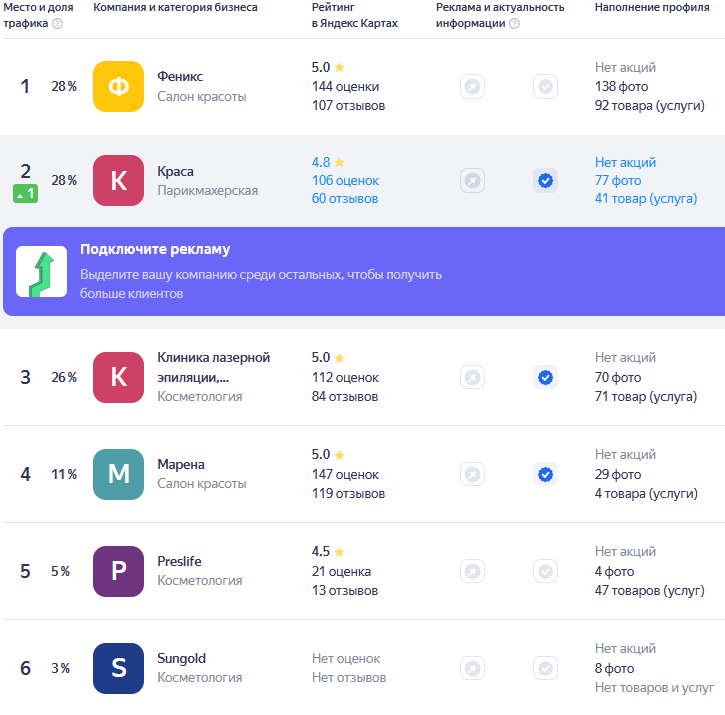The image size is (725, 715).
Task: Open the 60 отзывов link
Action: pos(345,198)
